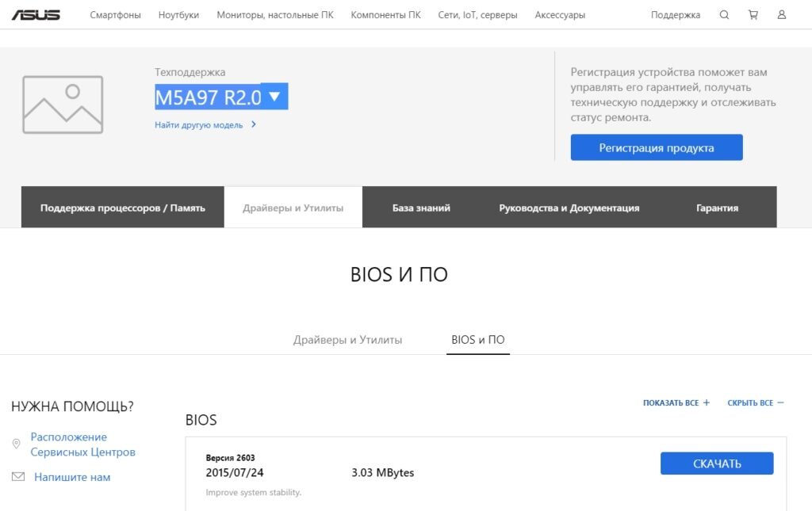The width and height of the screenshot is (812, 511).
Task: Select the BIOS и ПО sub-tab
Action: coord(478,340)
